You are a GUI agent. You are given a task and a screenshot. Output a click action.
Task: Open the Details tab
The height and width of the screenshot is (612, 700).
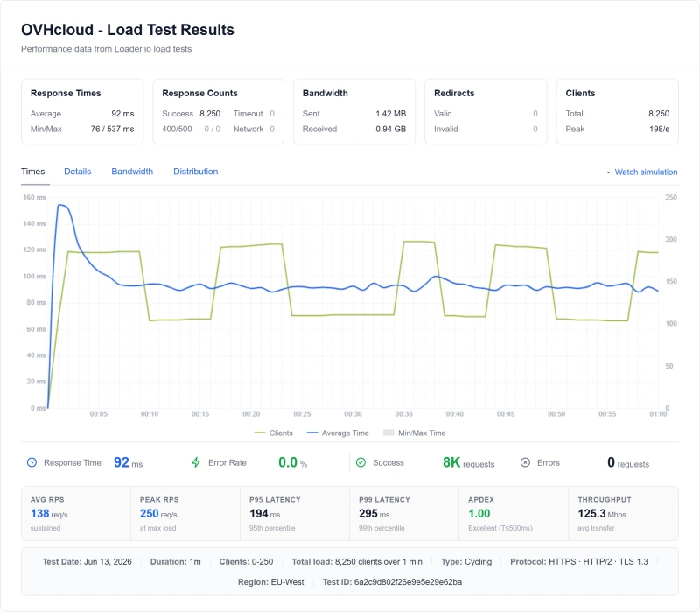click(x=78, y=172)
